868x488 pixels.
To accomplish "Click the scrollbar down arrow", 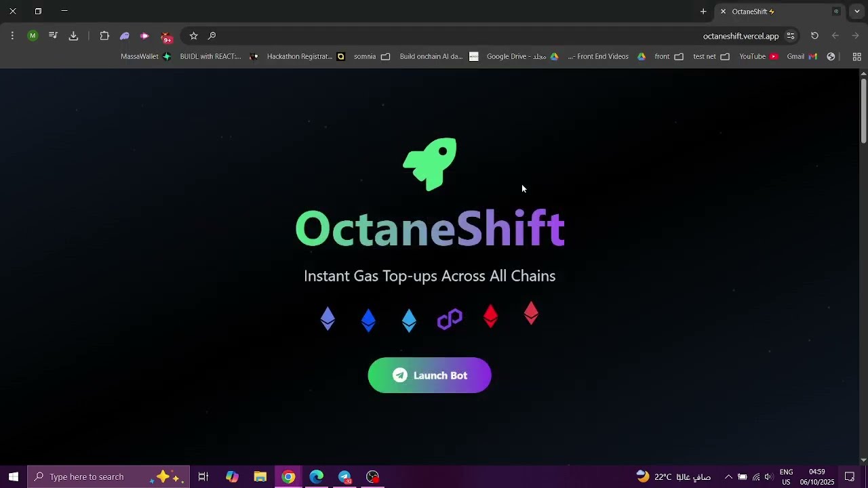I will click(x=863, y=460).
